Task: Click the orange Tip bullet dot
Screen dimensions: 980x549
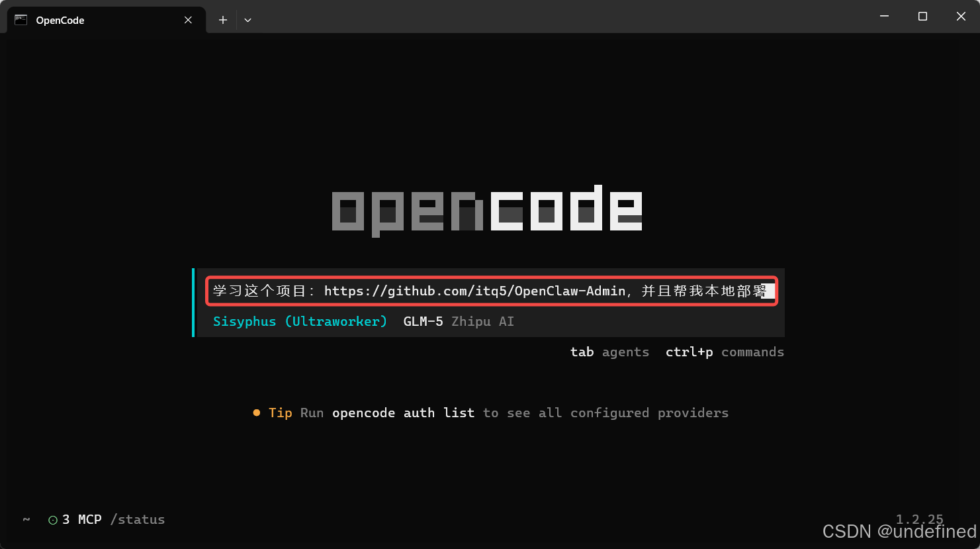Action: coord(256,413)
